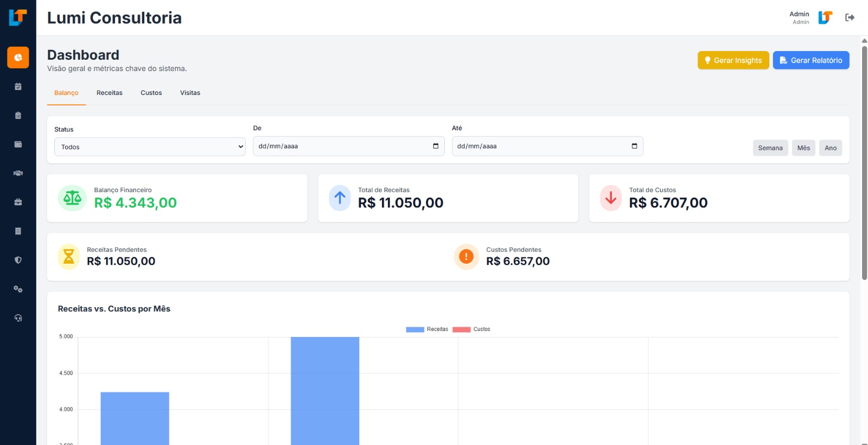The width and height of the screenshot is (868, 445).
Task: Click the Dashboard page heading
Action: [x=83, y=55]
